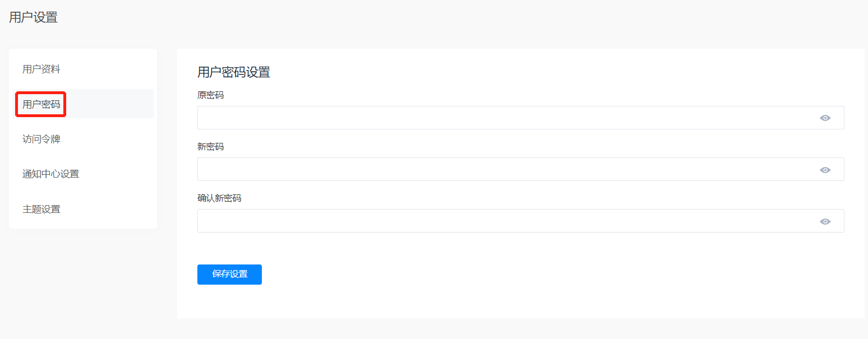Show the original password text

point(825,118)
